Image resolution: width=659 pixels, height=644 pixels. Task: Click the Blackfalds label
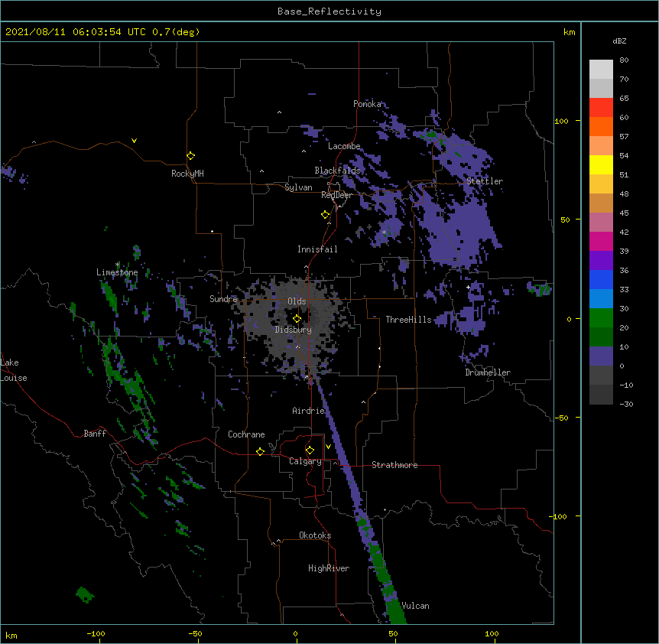coord(337,171)
